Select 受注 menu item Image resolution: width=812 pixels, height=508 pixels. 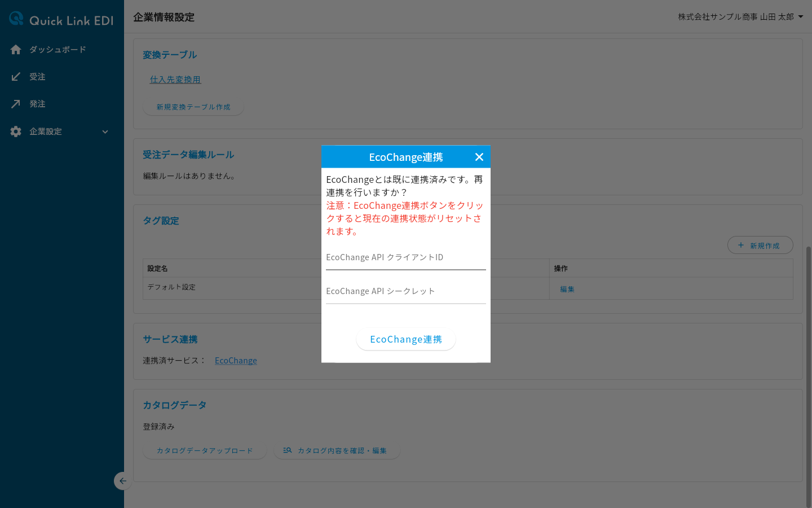pyautogui.click(x=62, y=77)
